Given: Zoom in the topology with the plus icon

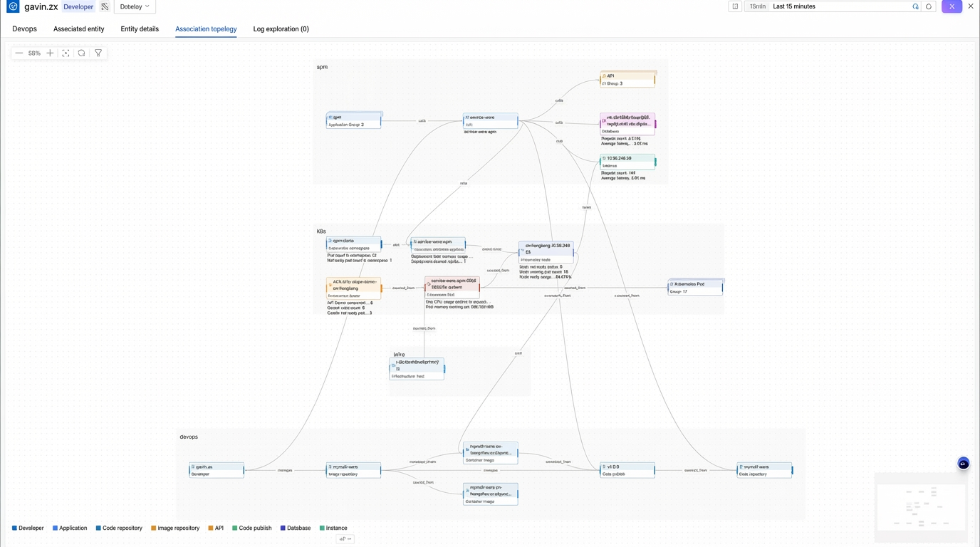Looking at the screenshot, I should [50, 53].
